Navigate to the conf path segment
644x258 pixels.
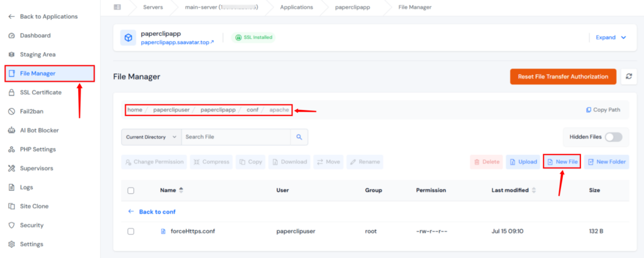tap(253, 110)
